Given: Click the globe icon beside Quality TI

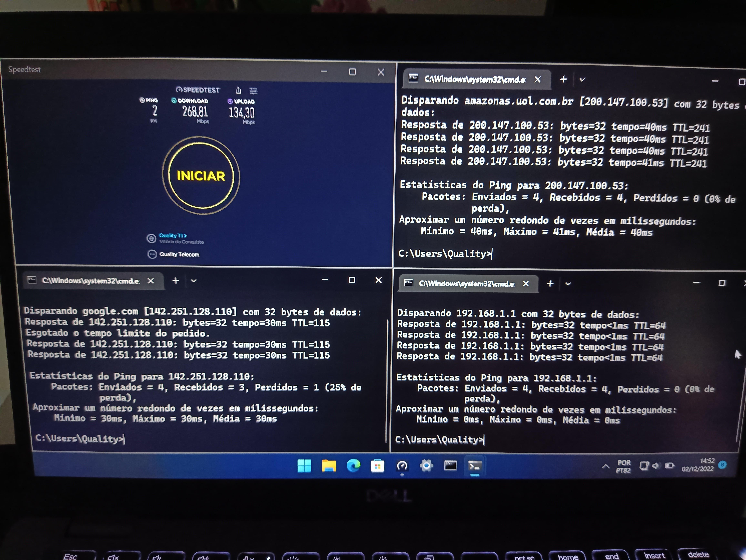Looking at the screenshot, I should [151, 238].
